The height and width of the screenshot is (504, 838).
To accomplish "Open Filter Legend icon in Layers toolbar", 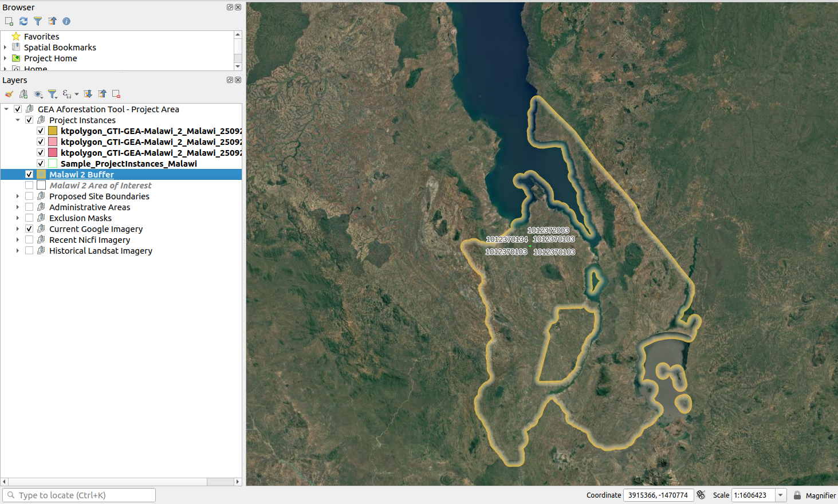I will coord(53,94).
